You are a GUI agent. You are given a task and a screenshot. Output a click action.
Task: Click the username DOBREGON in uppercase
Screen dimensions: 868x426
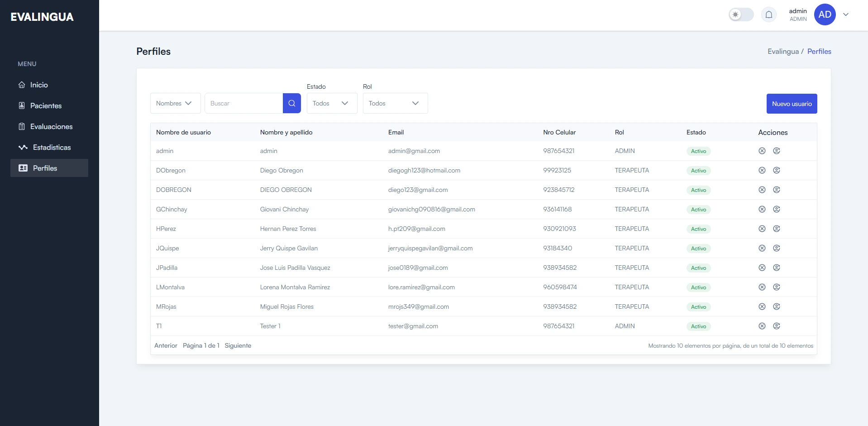174,190
